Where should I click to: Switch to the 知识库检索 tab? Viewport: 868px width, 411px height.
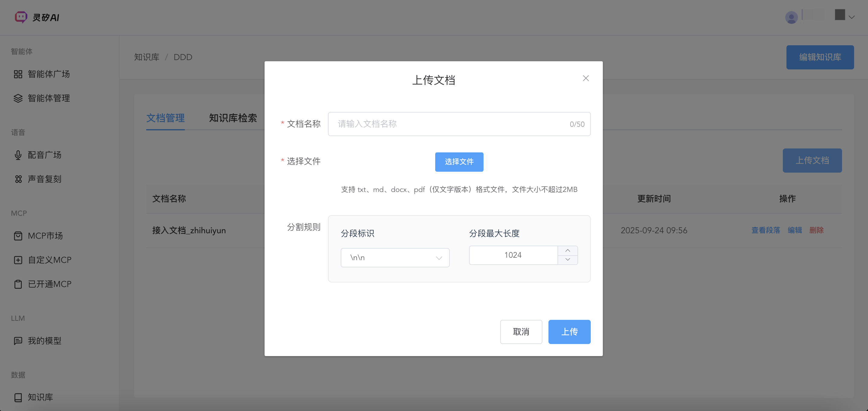(233, 118)
